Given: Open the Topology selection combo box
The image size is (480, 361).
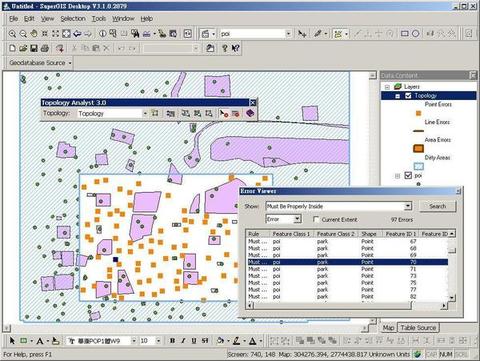Looking at the screenshot, I should [113, 113].
